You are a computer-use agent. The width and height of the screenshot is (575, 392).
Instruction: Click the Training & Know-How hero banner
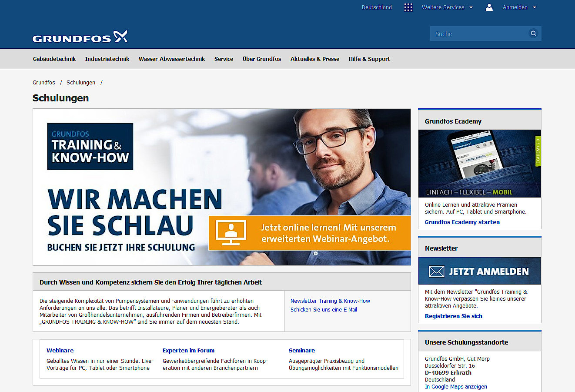click(222, 187)
